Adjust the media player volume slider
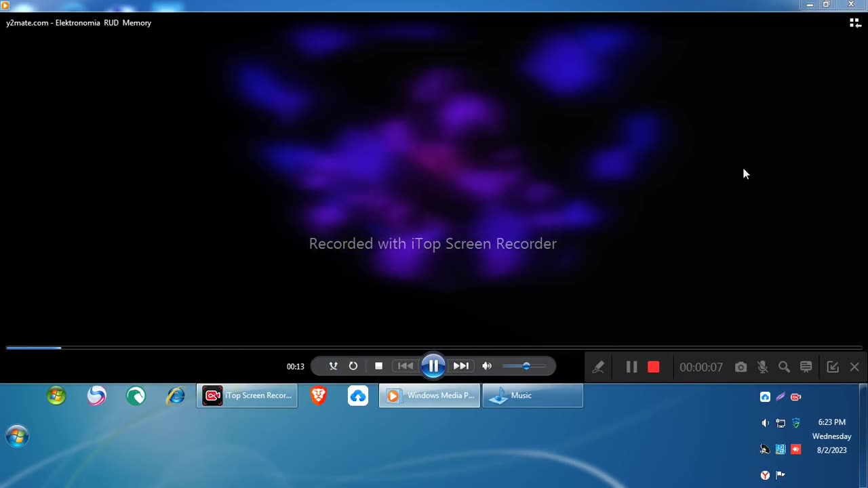The height and width of the screenshot is (488, 868). (x=524, y=366)
